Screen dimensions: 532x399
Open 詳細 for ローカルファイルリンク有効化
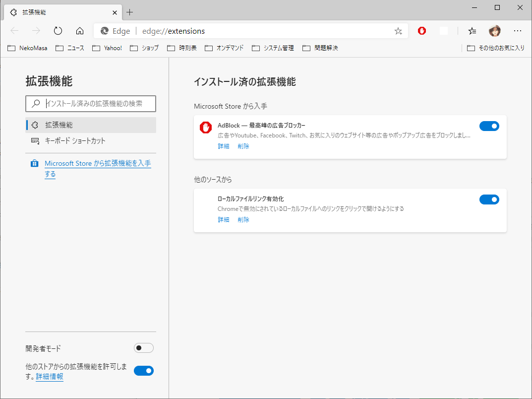[224, 220]
